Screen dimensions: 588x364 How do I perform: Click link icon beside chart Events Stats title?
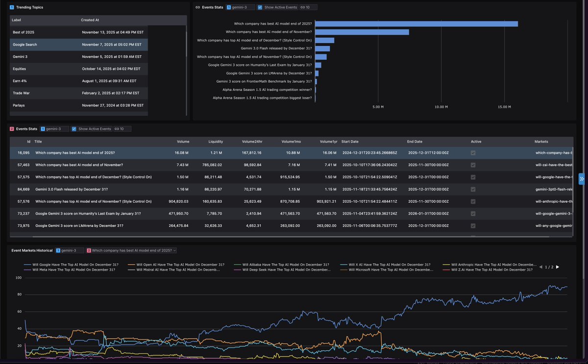point(197,7)
